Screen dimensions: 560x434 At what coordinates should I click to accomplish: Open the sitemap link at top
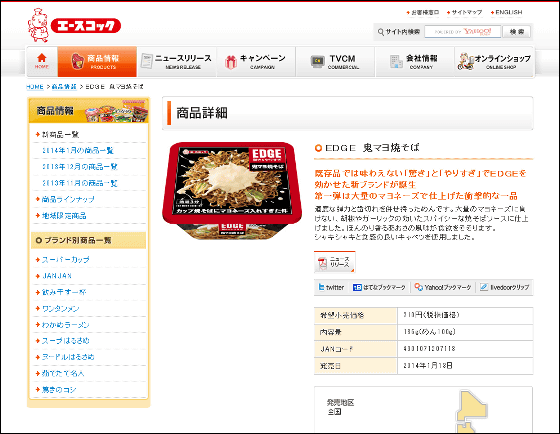click(464, 13)
